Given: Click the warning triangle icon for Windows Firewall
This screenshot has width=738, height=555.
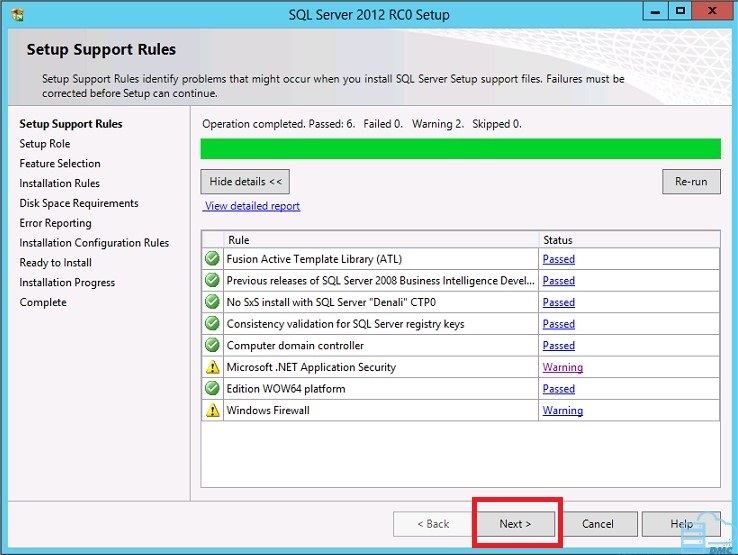Looking at the screenshot, I should (213, 410).
